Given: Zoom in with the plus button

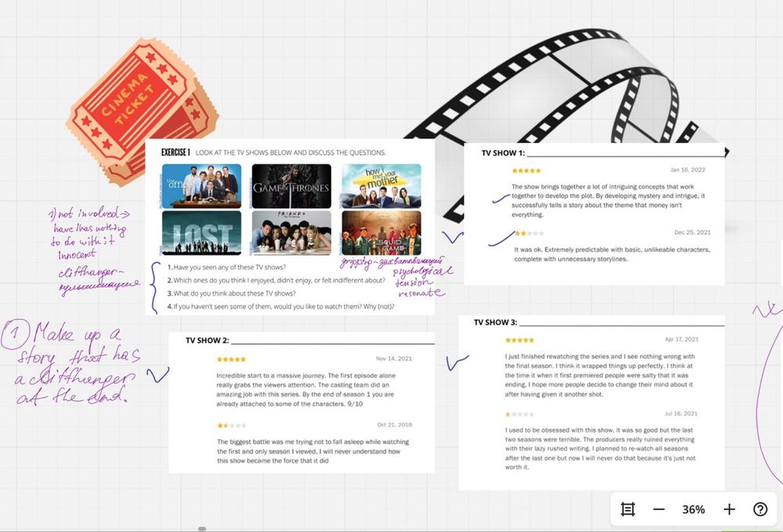Looking at the screenshot, I should coord(729,509).
